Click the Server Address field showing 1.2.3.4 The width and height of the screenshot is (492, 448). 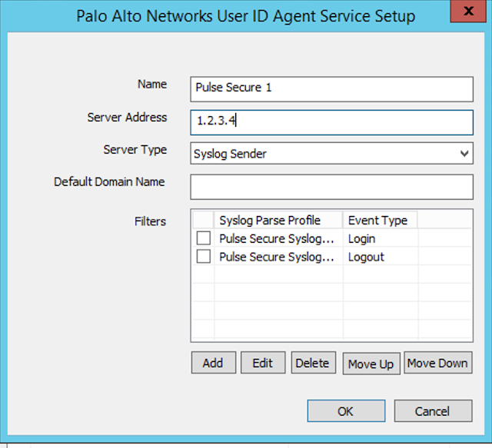331,122
